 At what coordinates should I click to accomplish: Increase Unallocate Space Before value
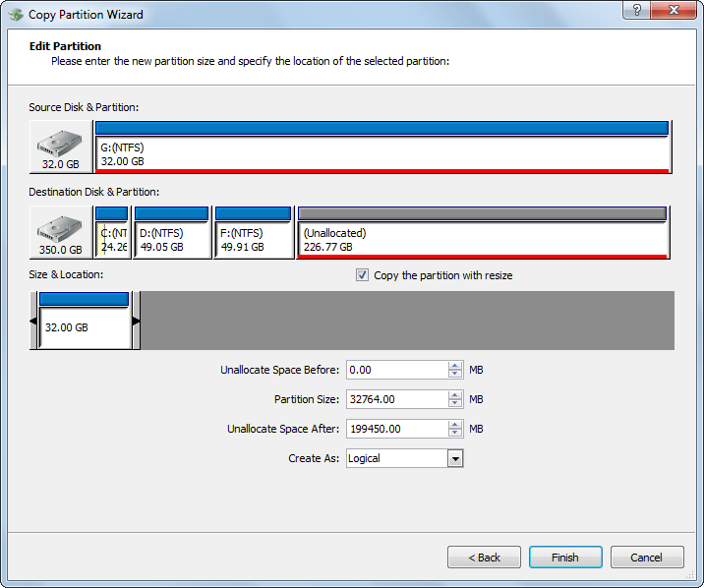pos(455,366)
